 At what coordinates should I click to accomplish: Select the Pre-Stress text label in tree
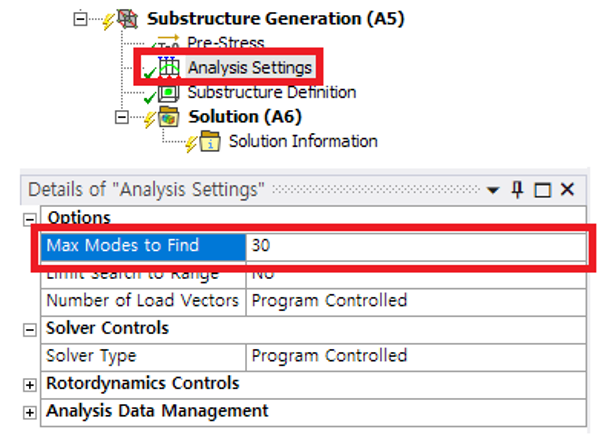pyautogui.click(x=225, y=43)
